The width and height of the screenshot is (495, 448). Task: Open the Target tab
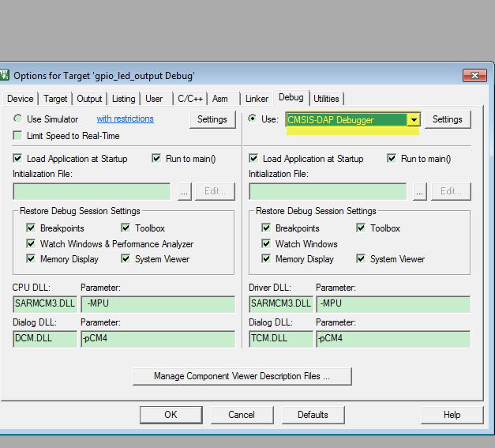point(55,99)
